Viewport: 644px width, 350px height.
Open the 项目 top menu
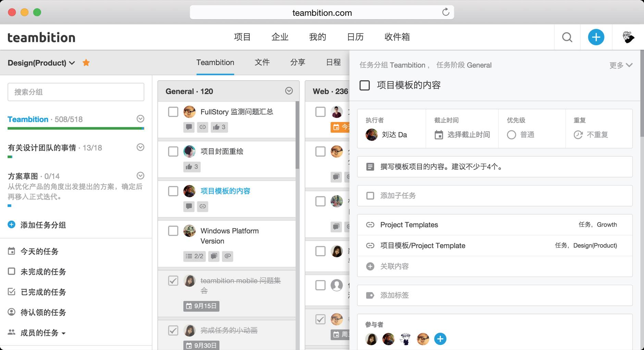tap(242, 37)
